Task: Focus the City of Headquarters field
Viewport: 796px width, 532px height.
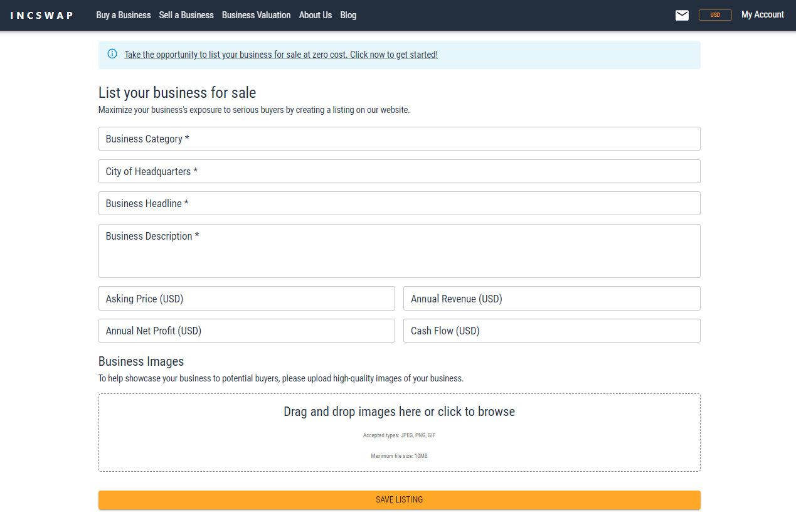Action: pos(399,171)
